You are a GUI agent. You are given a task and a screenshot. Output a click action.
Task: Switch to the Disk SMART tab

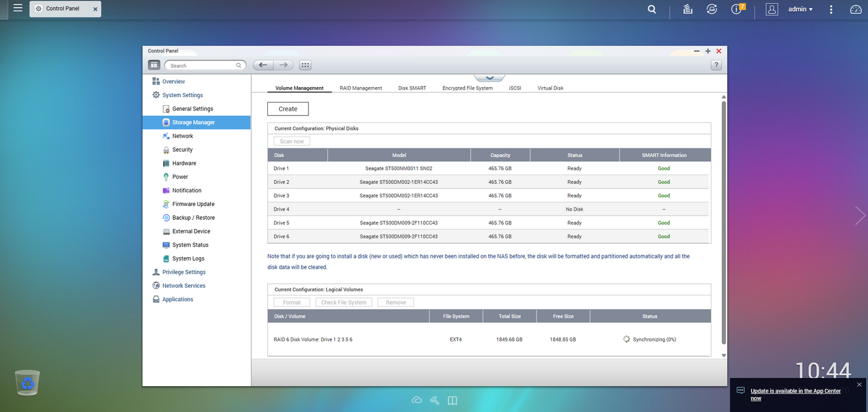[412, 88]
